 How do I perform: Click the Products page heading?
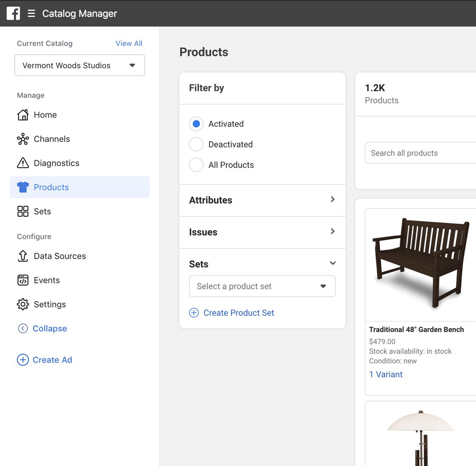[204, 52]
